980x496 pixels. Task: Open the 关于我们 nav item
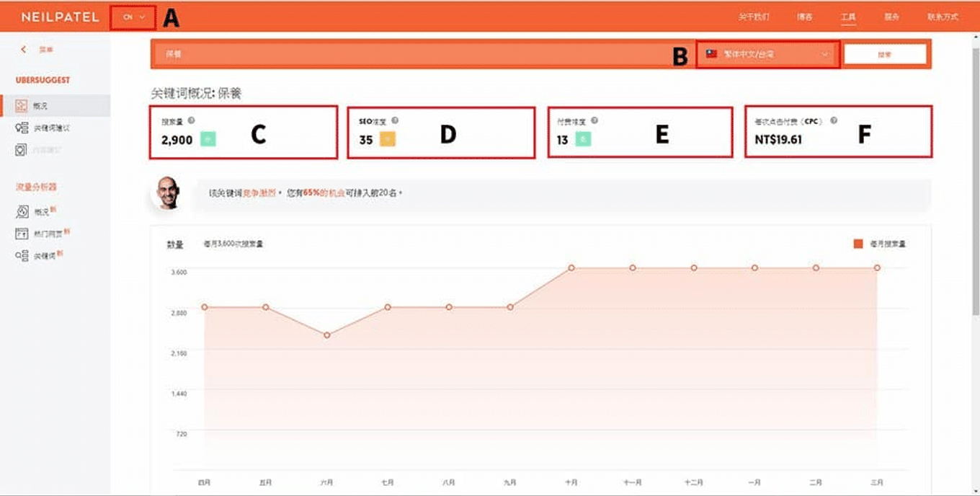pos(754,17)
